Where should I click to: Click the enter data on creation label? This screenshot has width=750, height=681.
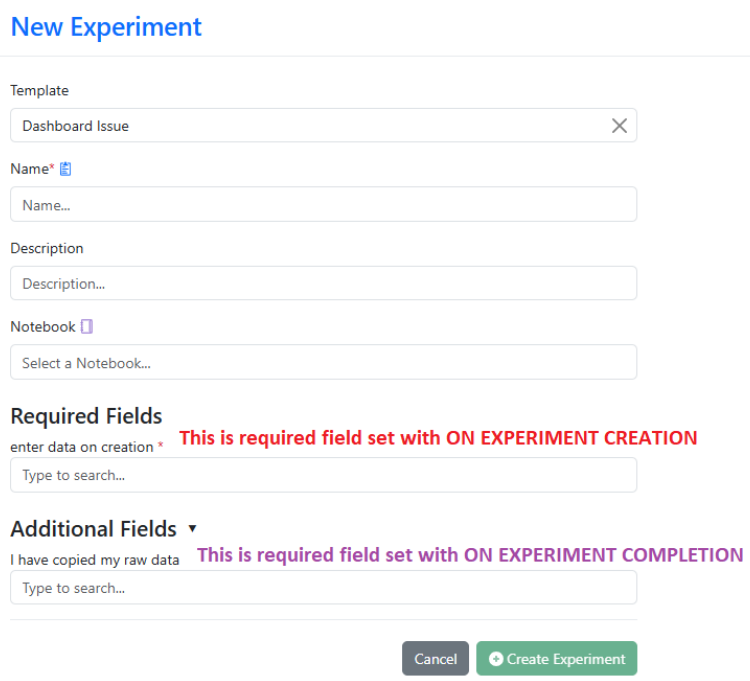pyautogui.click(x=82, y=447)
